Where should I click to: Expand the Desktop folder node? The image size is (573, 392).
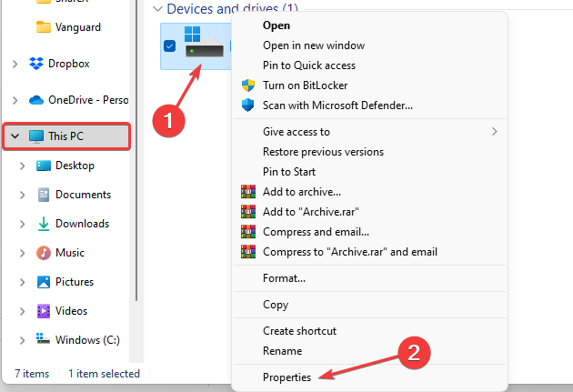[x=22, y=166]
